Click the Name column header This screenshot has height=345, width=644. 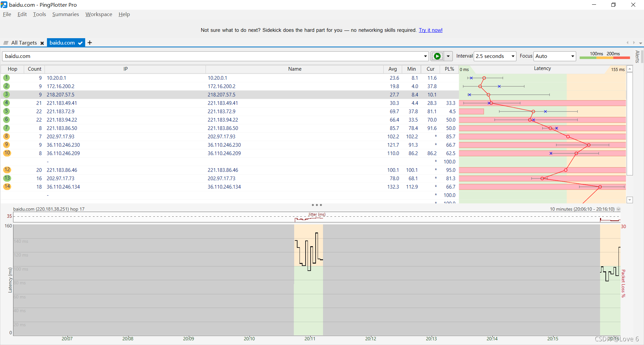[295, 69]
